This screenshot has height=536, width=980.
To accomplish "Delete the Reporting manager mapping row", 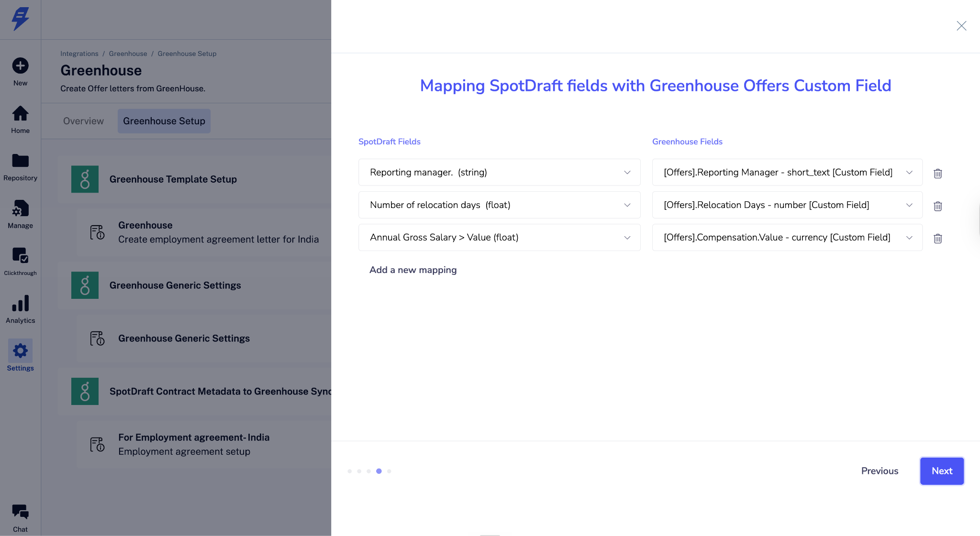I will (938, 173).
